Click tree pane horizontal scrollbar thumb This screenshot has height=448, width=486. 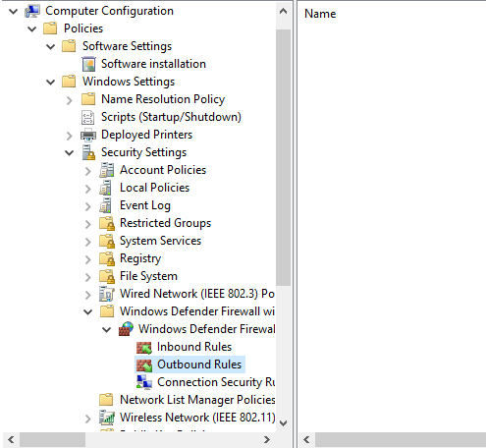click(52, 439)
